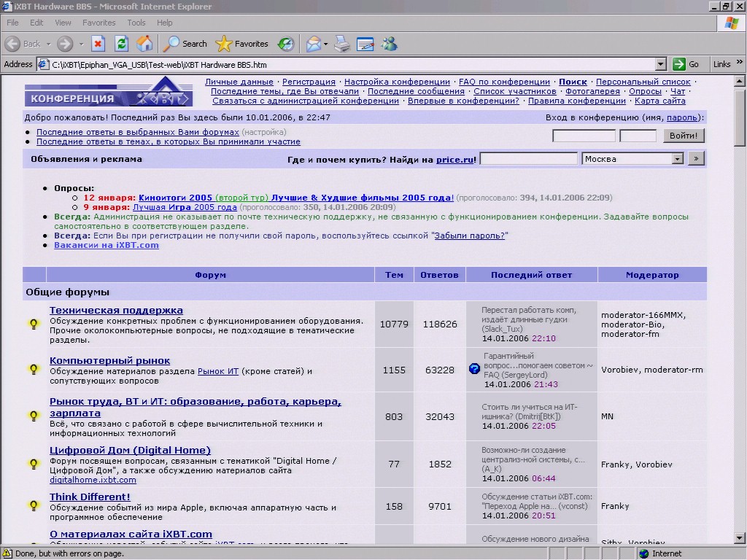The image size is (747, 560).
Task: Click the Print icon in toolbar
Action: coord(342,44)
